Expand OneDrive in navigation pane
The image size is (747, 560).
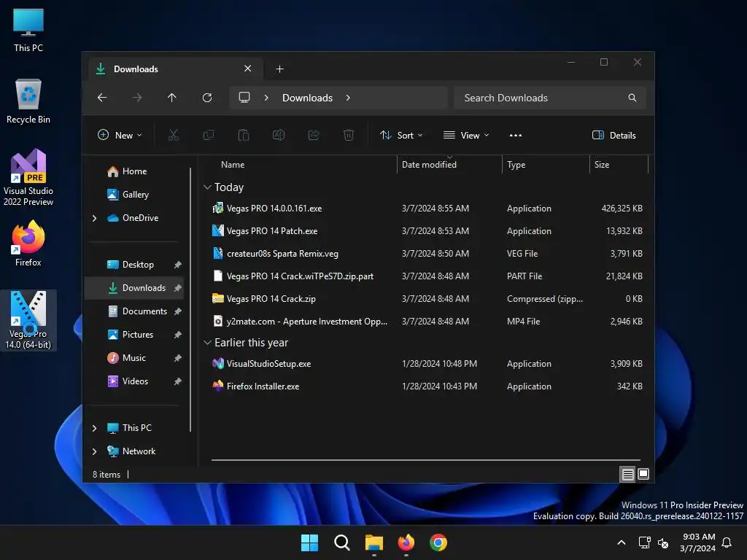[94, 218]
